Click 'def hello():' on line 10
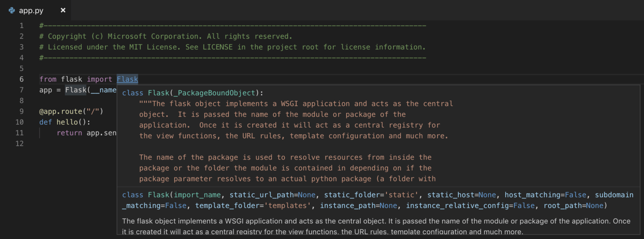The image size is (644, 239). (x=65, y=122)
